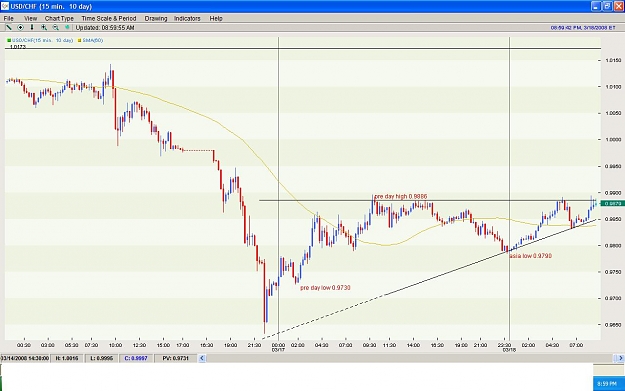Close the USD/CHF chart window
625x391 pixels.
point(618,6)
